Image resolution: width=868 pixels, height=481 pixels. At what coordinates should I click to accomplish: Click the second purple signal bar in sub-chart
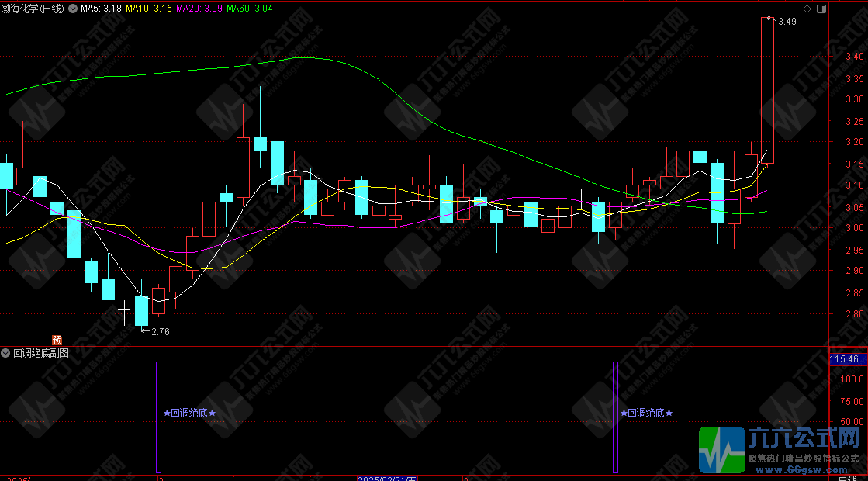(x=616, y=417)
